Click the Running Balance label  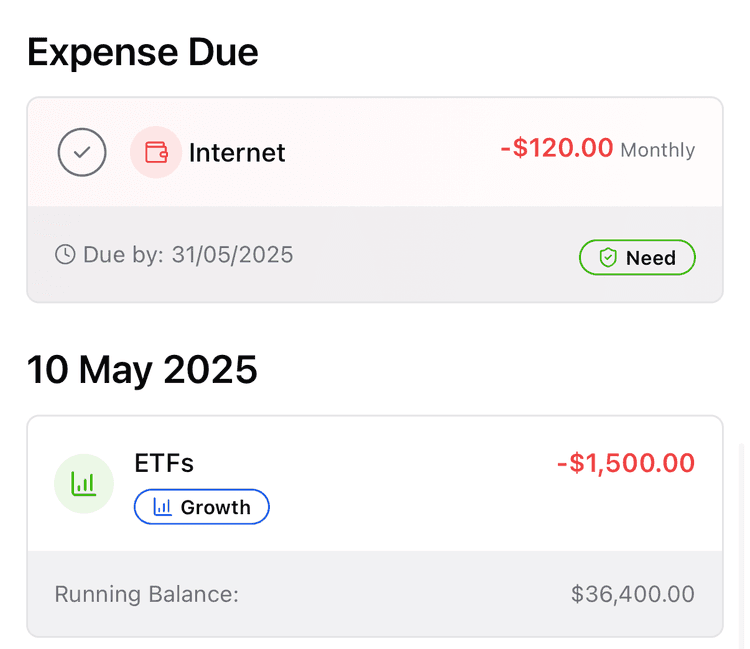pyautogui.click(x=146, y=594)
